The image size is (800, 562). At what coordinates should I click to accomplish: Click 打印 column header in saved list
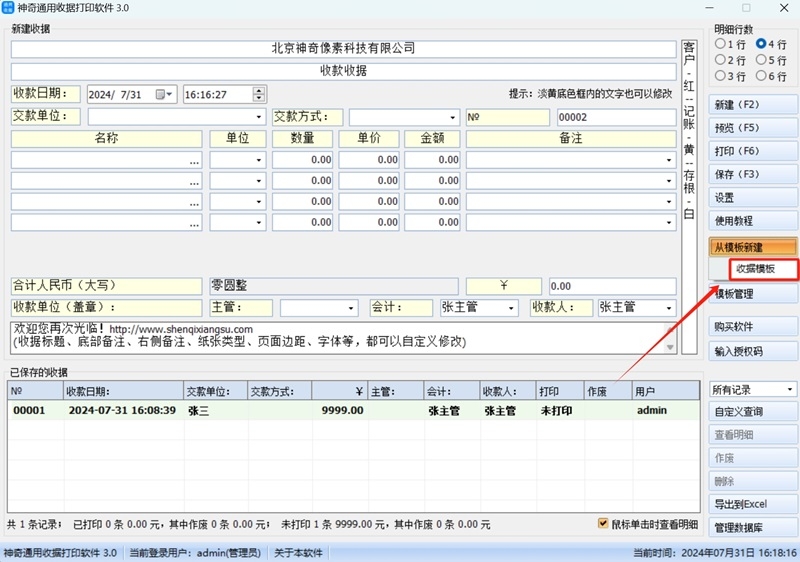560,391
